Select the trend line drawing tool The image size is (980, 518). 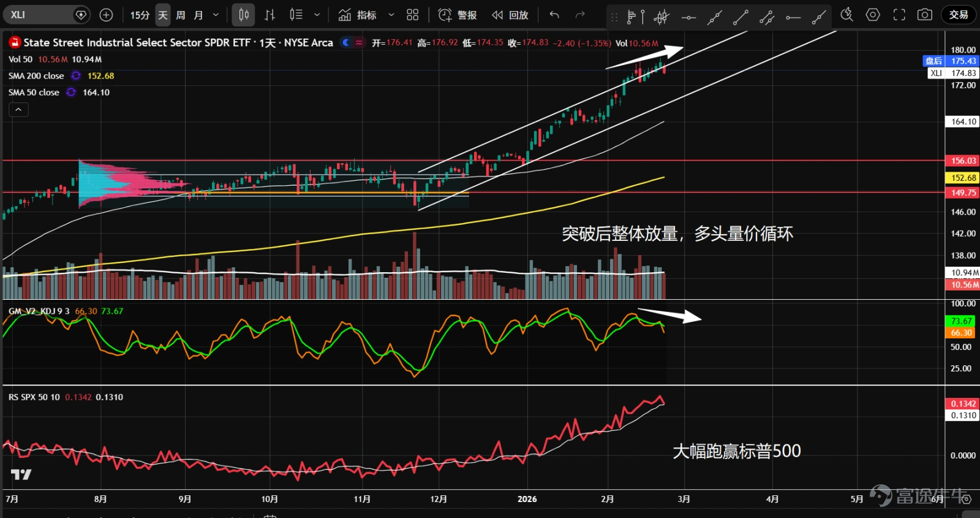pos(741,17)
